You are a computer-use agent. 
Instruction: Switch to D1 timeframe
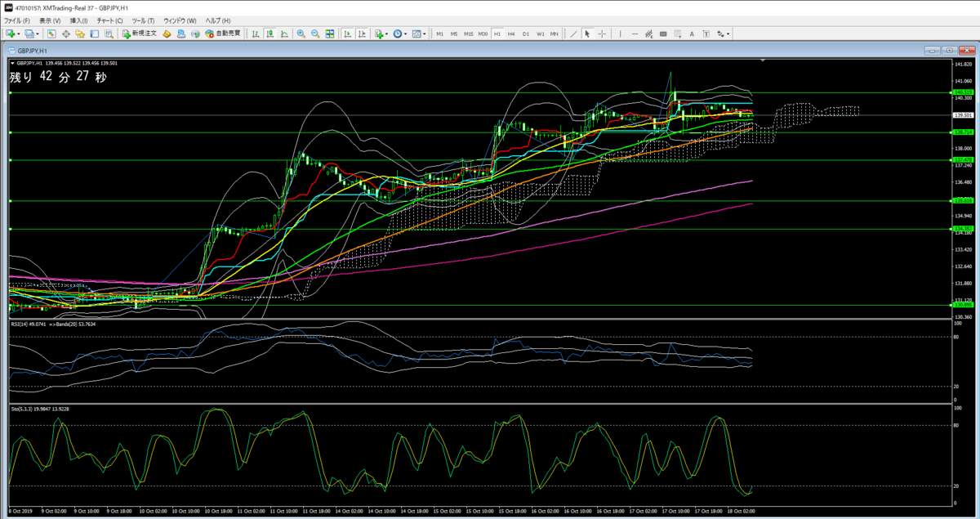pos(526,34)
